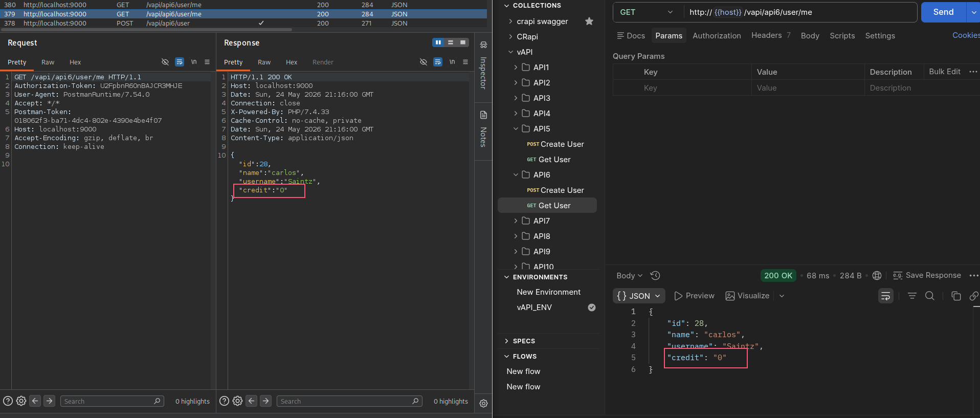980x418 pixels.
Task: Open the Cookies link
Action: [966, 35]
